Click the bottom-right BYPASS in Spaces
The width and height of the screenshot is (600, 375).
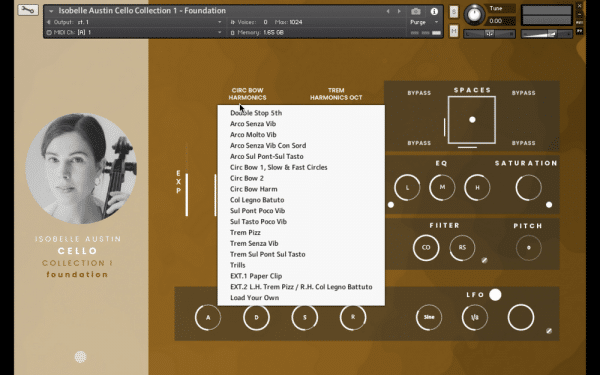point(523,143)
